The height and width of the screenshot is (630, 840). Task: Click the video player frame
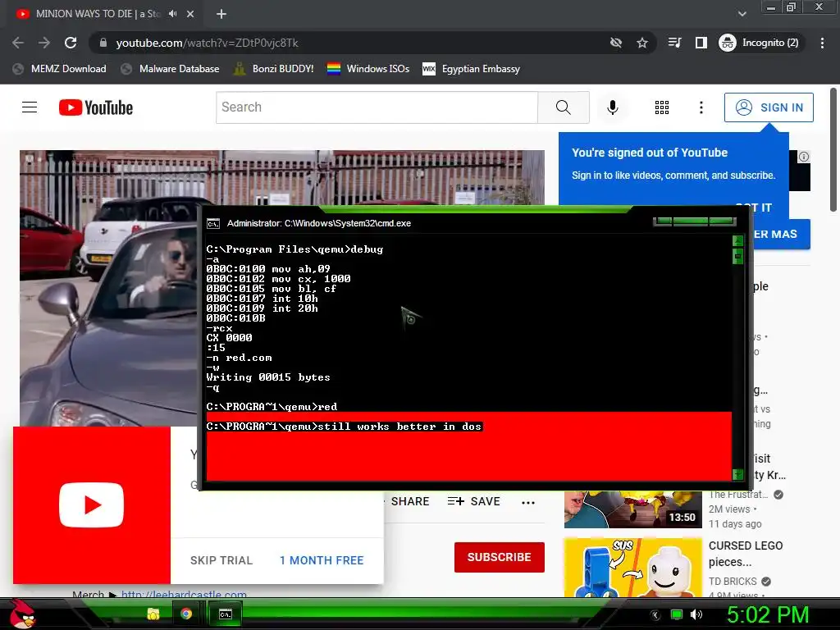[x=108, y=288]
